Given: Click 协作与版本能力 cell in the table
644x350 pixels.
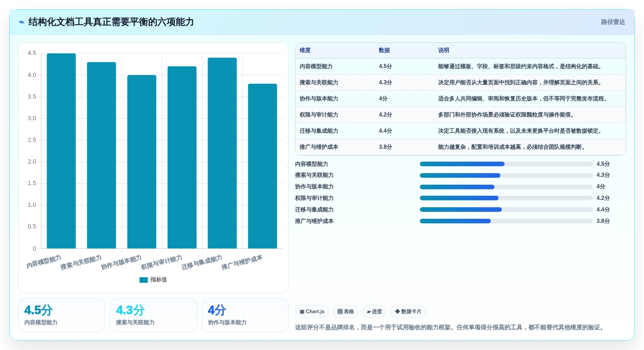Looking at the screenshot, I should pyautogui.click(x=319, y=99).
